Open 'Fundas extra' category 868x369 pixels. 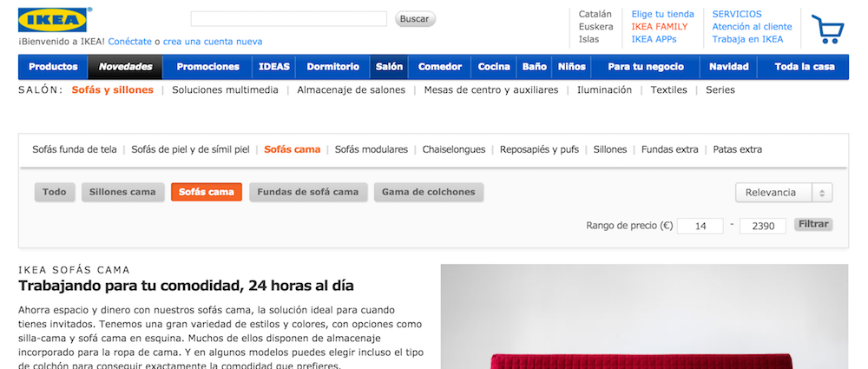click(669, 149)
